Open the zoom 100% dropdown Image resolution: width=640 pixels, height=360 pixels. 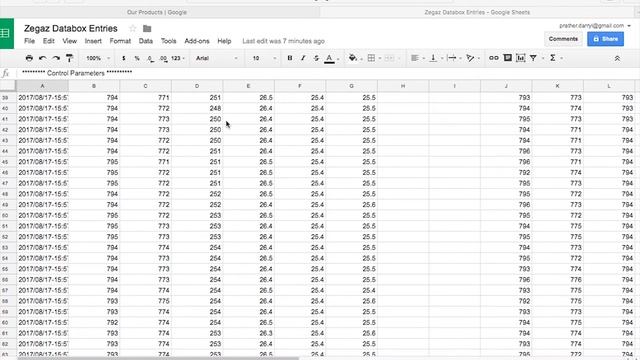98,58
